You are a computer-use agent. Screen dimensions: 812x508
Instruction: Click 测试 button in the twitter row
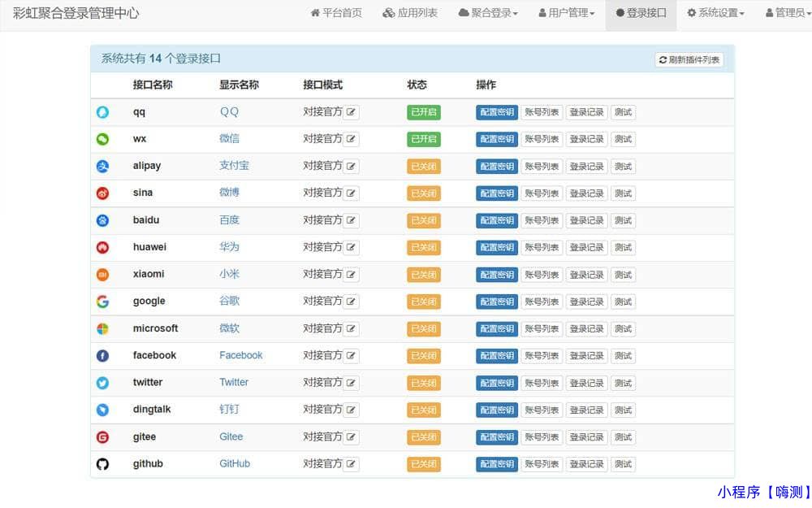click(x=623, y=383)
